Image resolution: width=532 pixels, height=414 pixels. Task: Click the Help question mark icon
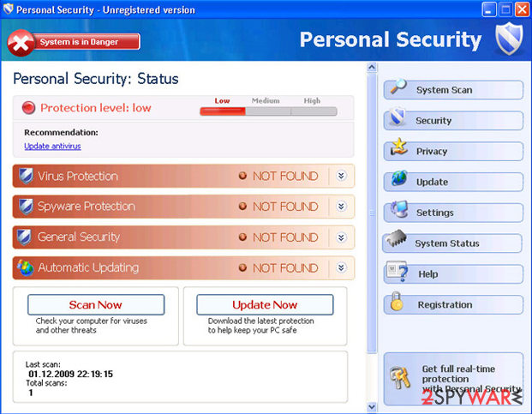click(x=398, y=271)
